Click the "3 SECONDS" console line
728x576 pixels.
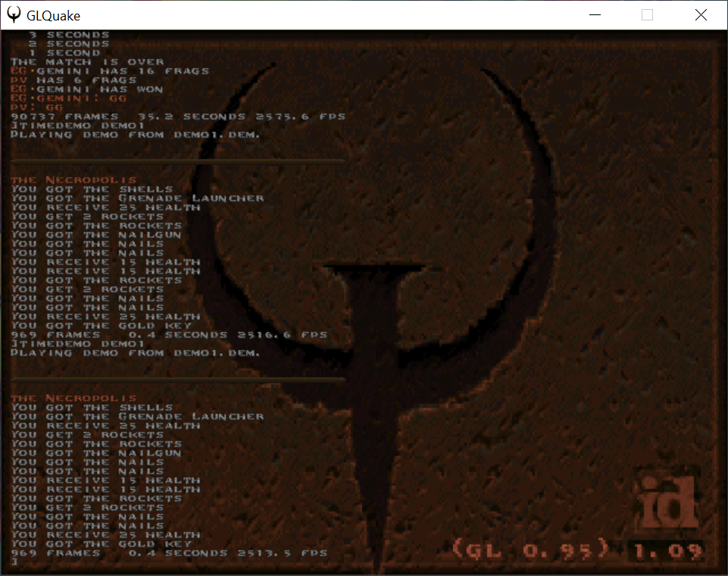pos(69,35)
